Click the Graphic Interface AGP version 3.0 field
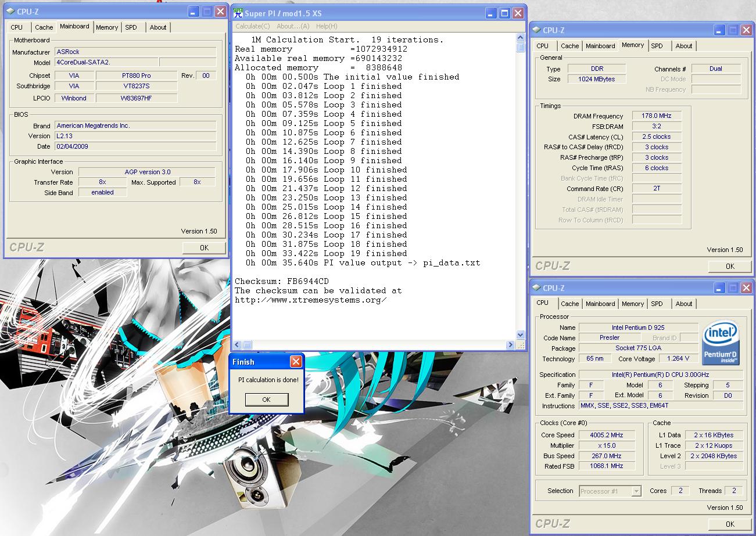This screenshot has height=536, width=756. pos(147,172)
